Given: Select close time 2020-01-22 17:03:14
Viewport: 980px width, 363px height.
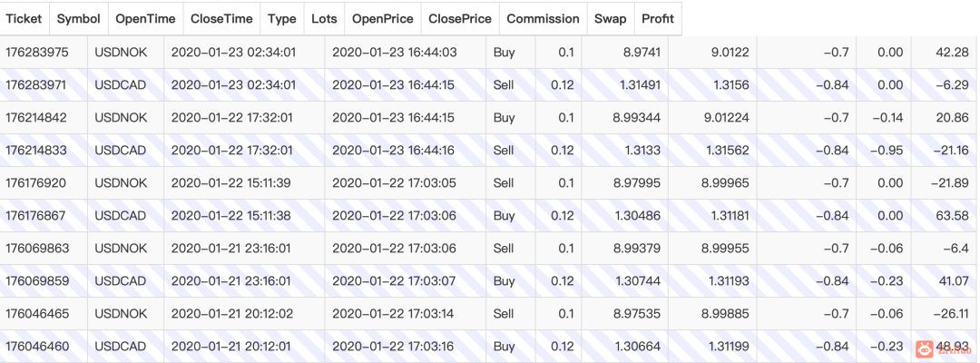Looking at the screenshot, I should [x=395, y=314].
